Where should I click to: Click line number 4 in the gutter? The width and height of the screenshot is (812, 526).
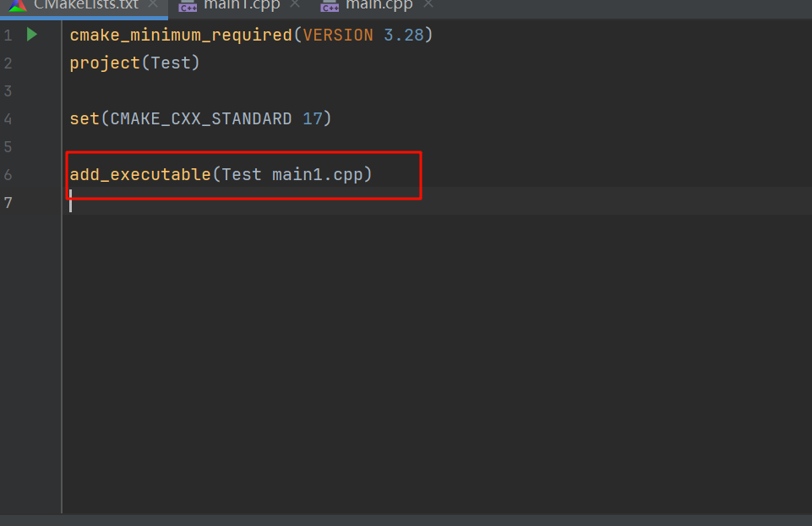pyautogui.click(x=8, y=119)
